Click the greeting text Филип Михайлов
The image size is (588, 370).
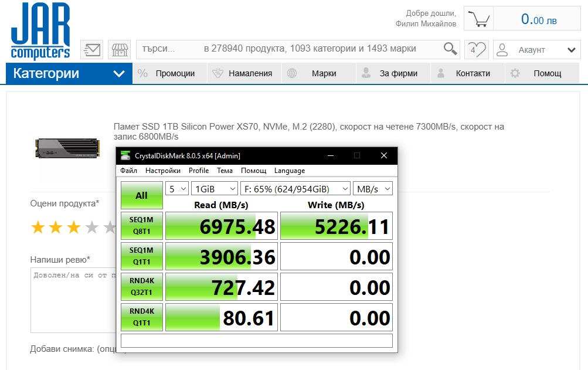426,23
